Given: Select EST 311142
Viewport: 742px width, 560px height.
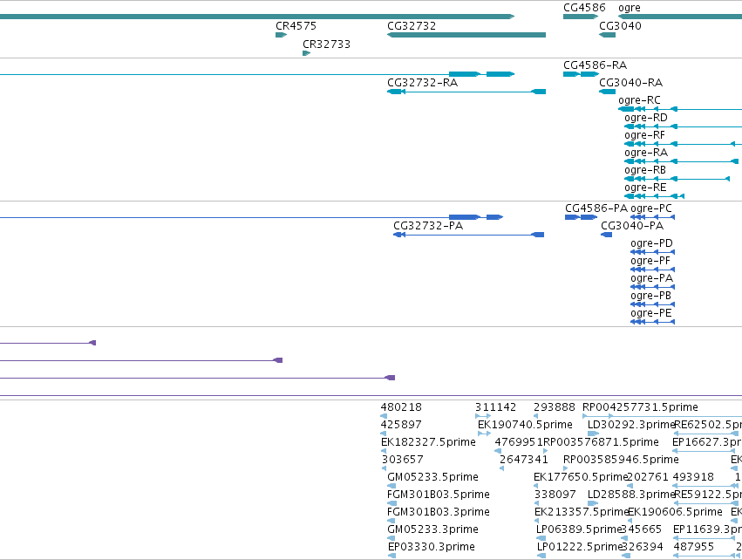Looking at the screenshot, I should point(495,407).
